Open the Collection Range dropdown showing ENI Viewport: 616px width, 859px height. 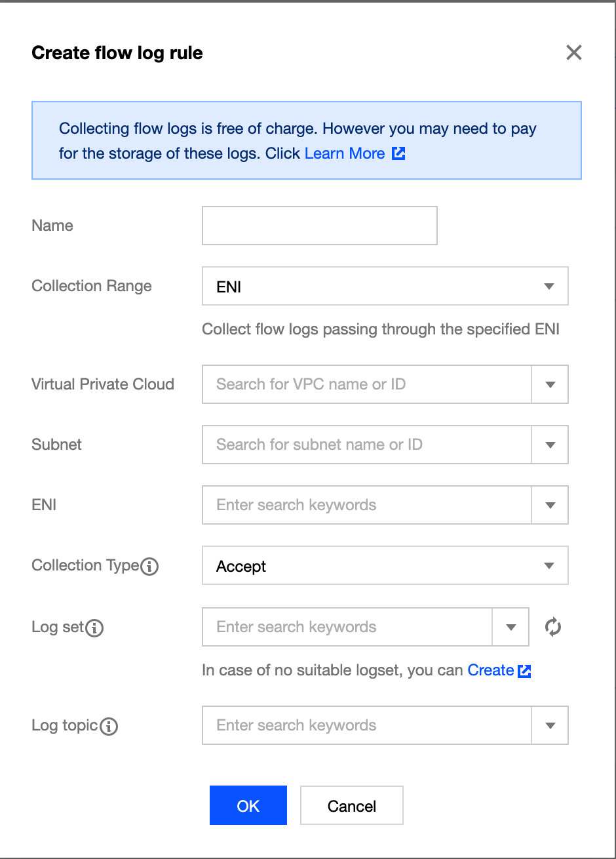tap(385, 286)
